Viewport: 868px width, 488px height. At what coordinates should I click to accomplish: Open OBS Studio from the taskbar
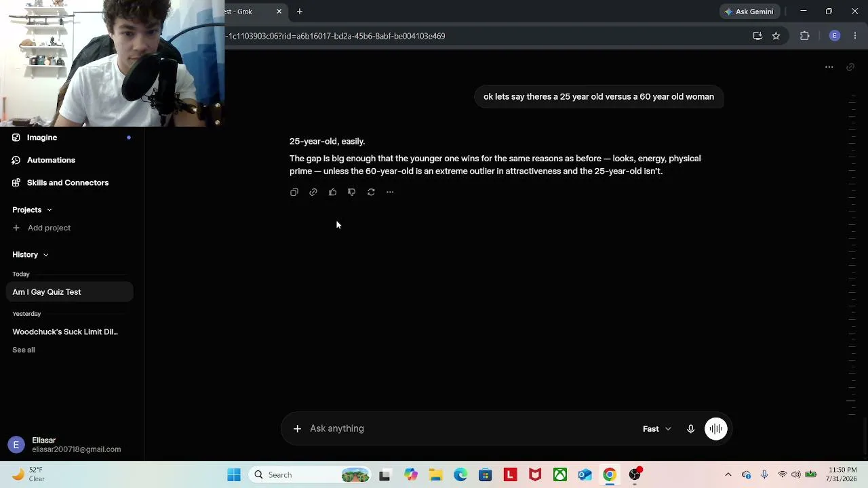(x=635, y=475)
